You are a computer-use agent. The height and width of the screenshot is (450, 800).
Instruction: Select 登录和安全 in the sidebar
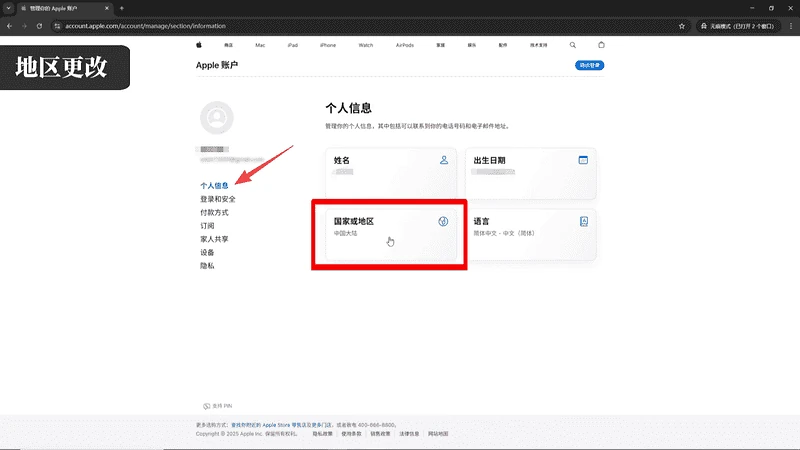point(218,199)
